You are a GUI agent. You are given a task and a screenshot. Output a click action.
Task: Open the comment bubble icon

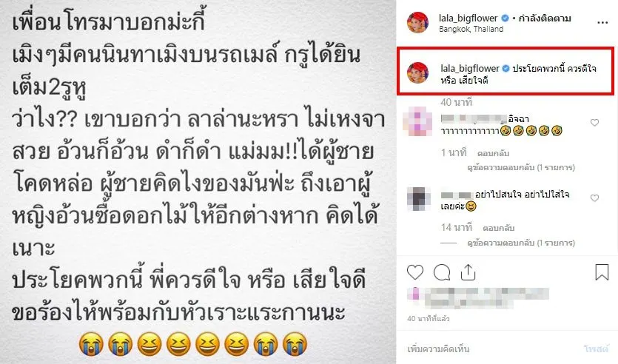442,272
